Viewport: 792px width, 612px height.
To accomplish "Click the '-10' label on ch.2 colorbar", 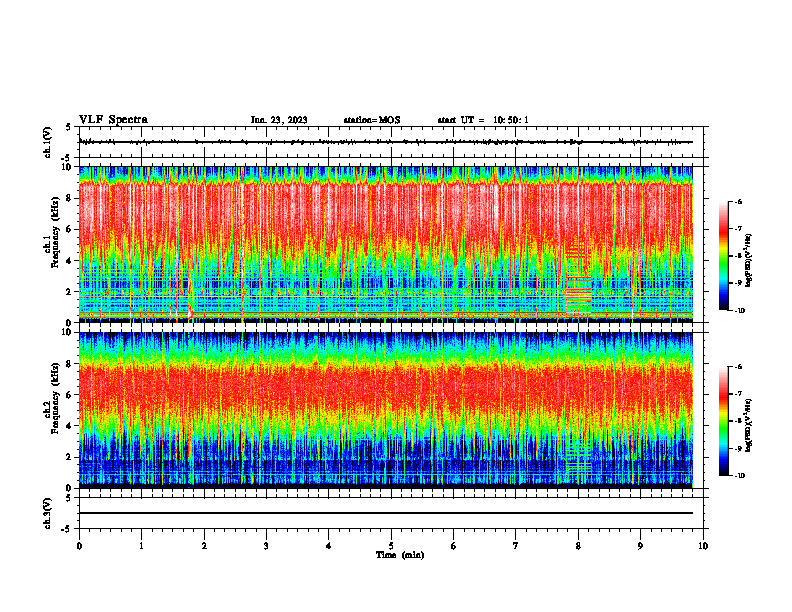I will click(739, 476).
